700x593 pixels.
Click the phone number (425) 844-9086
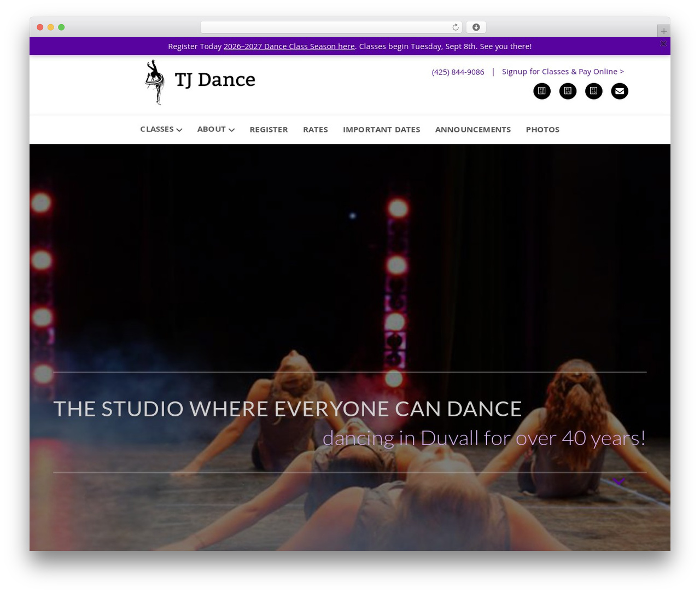[x=458, y=72]
